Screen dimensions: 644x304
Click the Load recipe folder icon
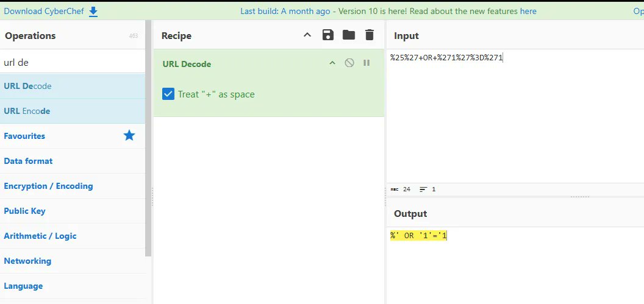click(348, 35)
